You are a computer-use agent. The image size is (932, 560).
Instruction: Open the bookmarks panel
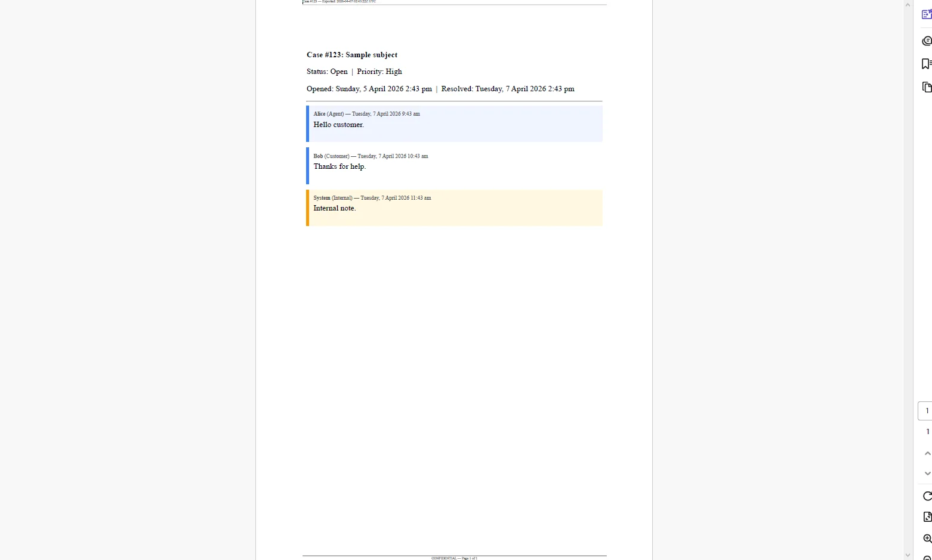[x=927, y=63]
